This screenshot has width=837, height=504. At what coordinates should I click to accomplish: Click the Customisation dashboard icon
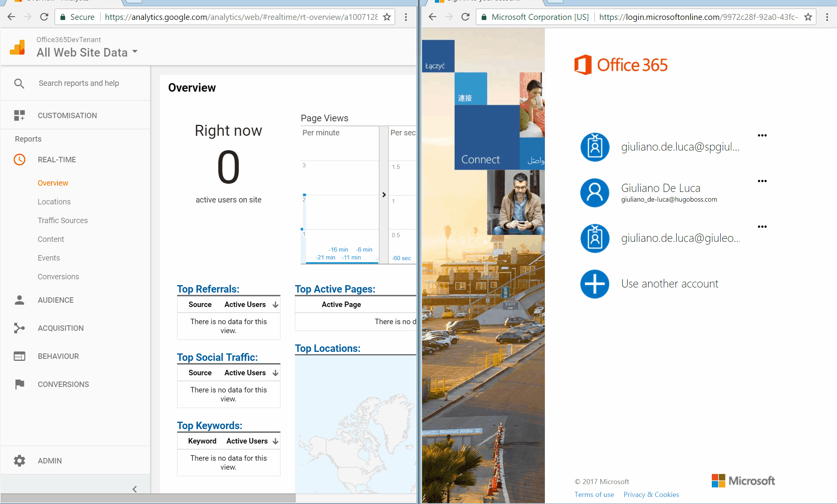coord(19,115)
